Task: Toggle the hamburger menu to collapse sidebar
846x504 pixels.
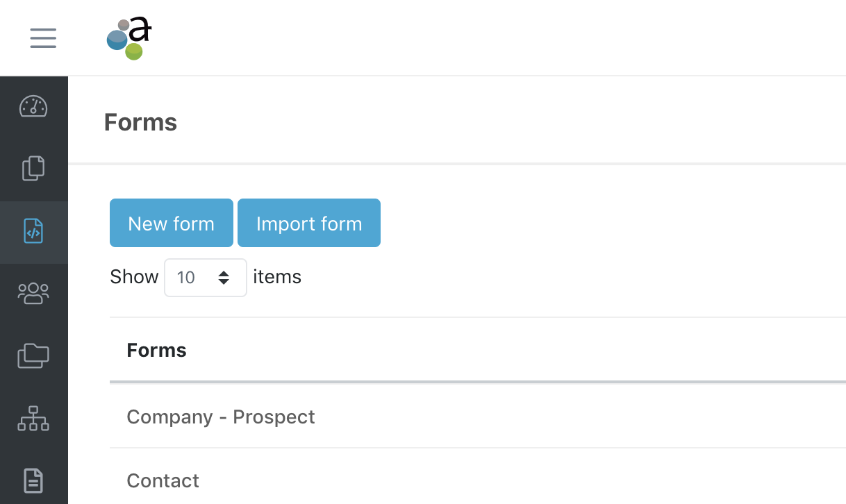Action: 43,37
